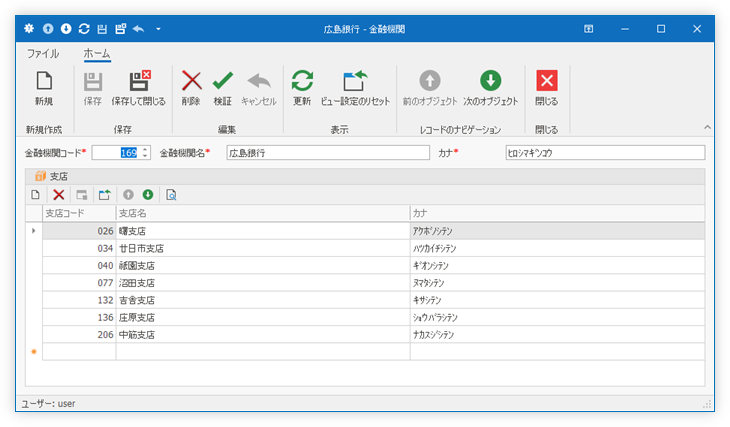The height and width of the screenshot is (427, 730).
Task: Click kana cell ギオンシテン
Action: [x=557, y=265]
